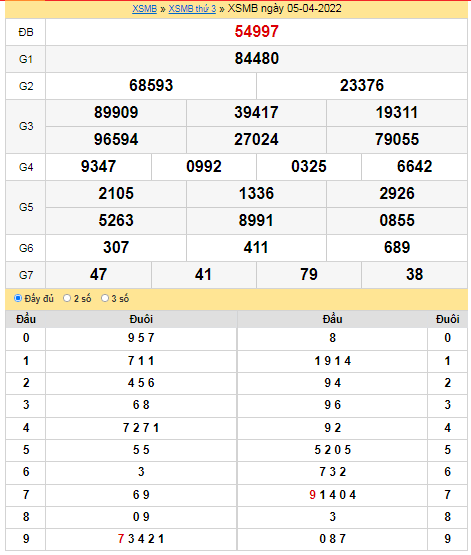Screen dimensions: 471x555
Task: Select the '2 số' radio option
Action: (x=67, y=298)
